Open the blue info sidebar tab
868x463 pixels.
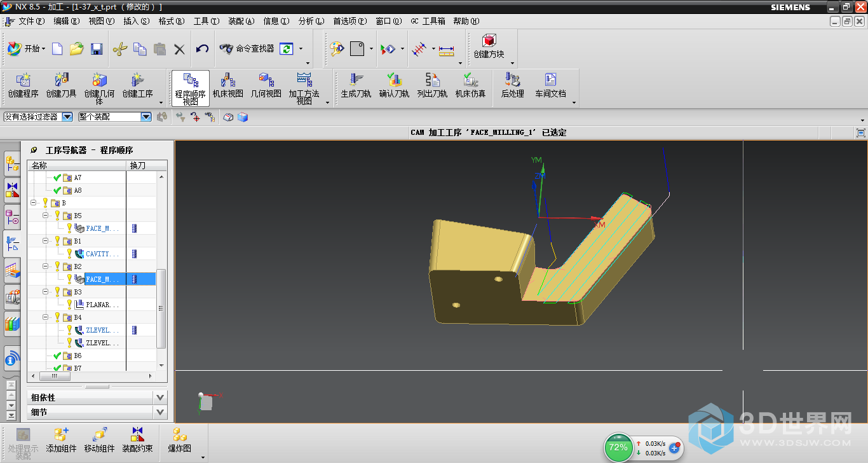[x=12, y=360]
